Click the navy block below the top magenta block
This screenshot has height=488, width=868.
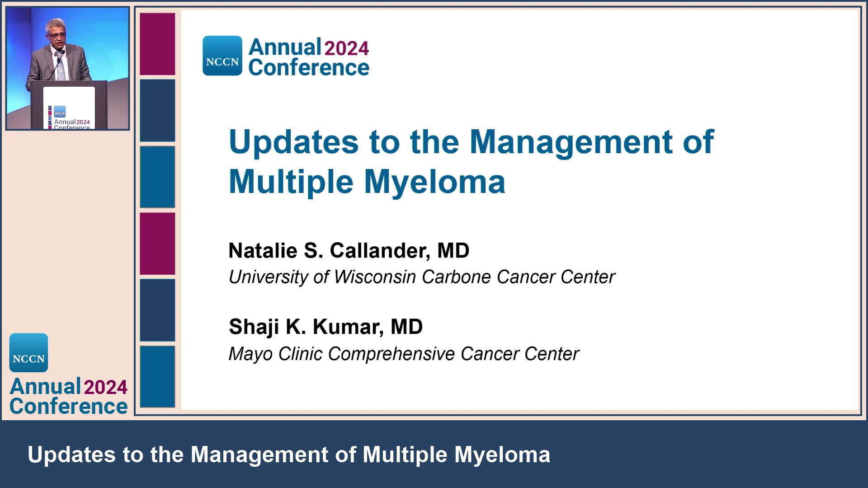[x=157, y=111]
